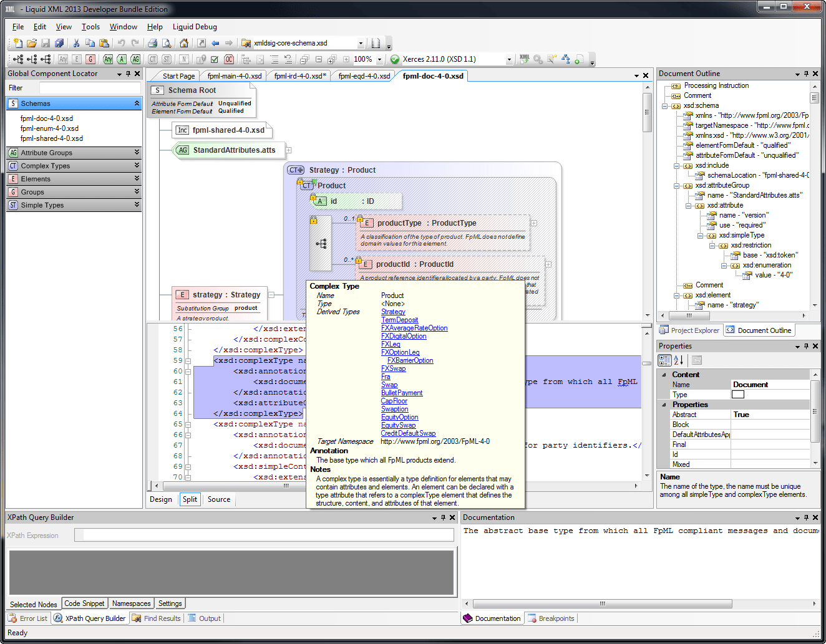Toggle Categorized view in Properties panel
This screenshot has width=826, height=644.
click(664, 360)
